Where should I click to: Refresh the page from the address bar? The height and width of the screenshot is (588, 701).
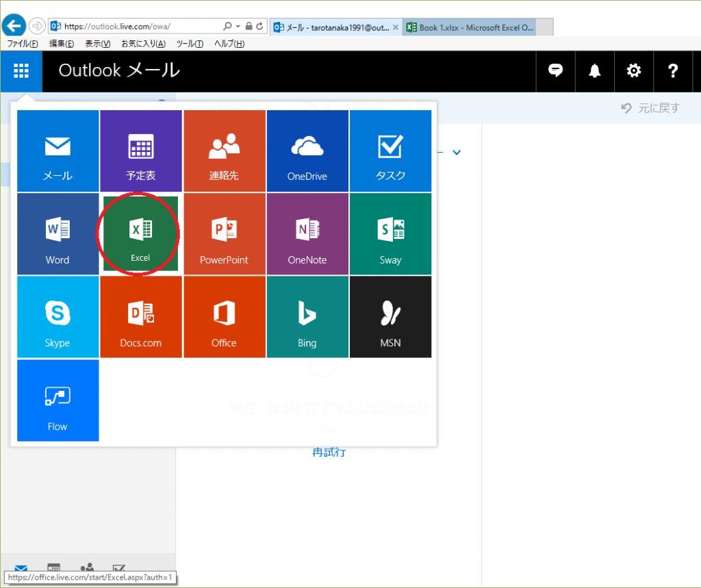259,26
